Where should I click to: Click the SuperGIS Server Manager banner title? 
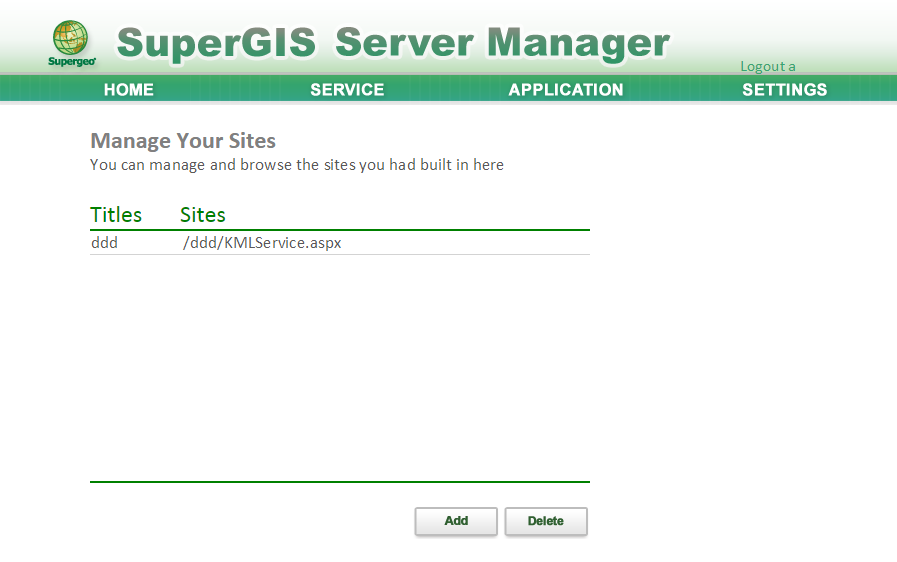coord(393,43)
